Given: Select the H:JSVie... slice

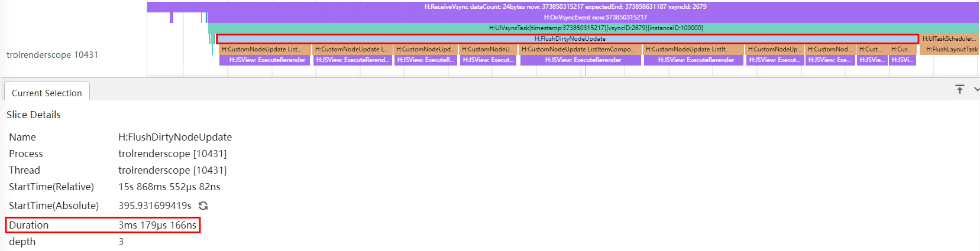Looking at the screenshot, I should 872,60.
